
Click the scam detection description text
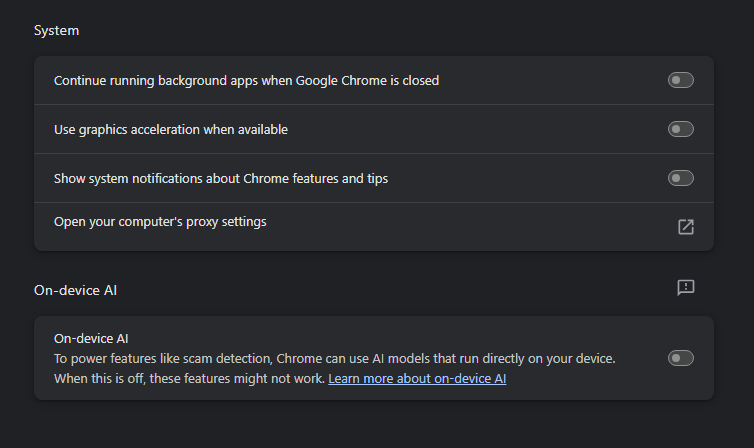pos(335,369)
